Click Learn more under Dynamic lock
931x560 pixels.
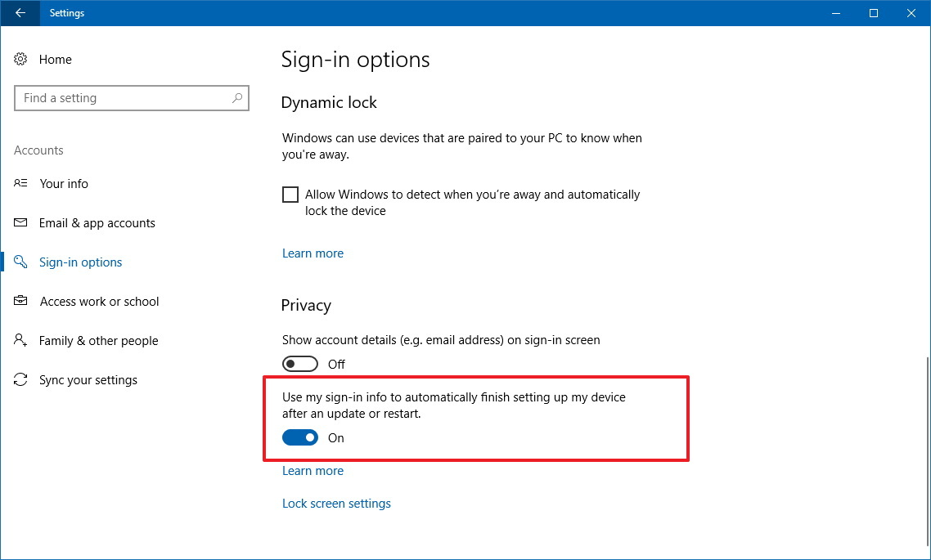click(313, 253)
